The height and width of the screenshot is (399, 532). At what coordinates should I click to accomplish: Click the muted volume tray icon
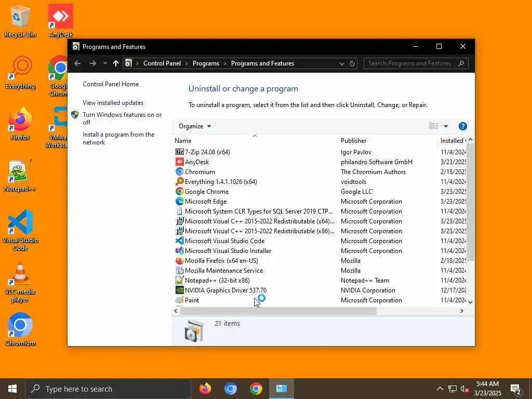[464, 389]
